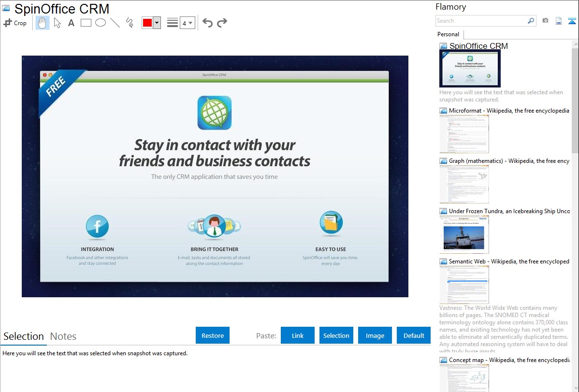Paste as Image button

click(375, 335)
